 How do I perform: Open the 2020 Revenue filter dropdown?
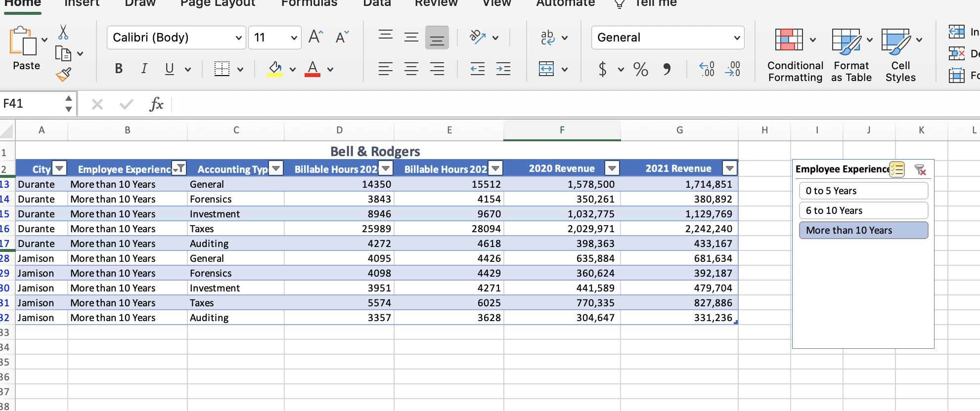tap(612, 168)
